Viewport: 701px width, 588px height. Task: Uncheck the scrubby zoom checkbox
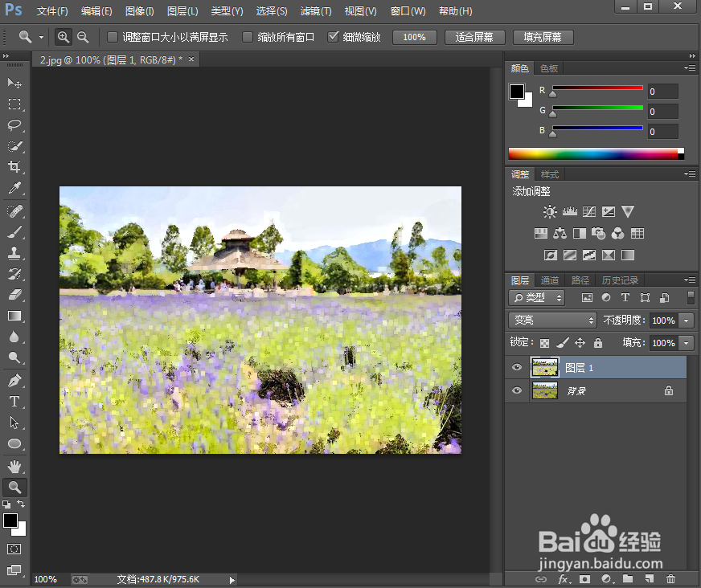click(x=333, y=37)
